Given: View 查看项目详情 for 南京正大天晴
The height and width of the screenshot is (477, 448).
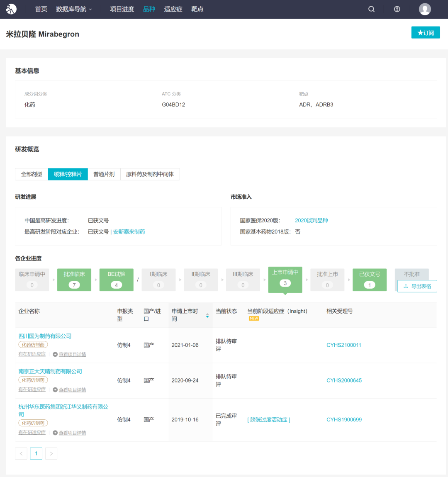Looking at the screenshot, I should [73, 390].
